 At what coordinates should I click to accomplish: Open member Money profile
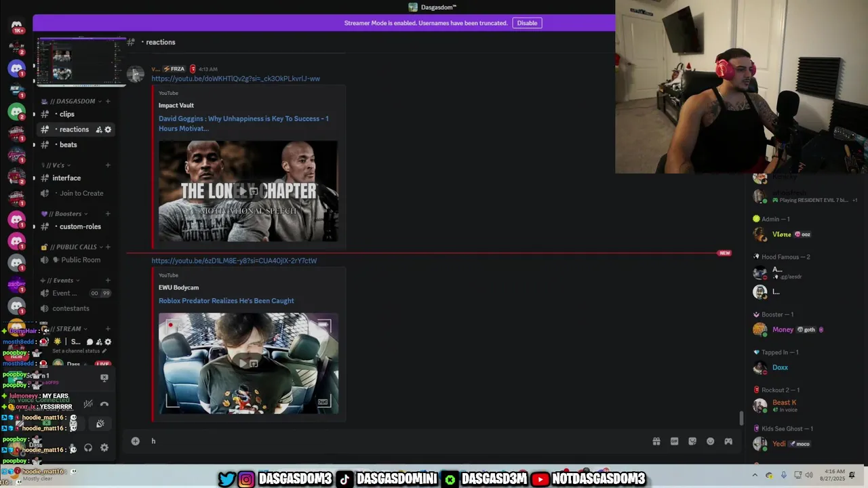(783, 329)
